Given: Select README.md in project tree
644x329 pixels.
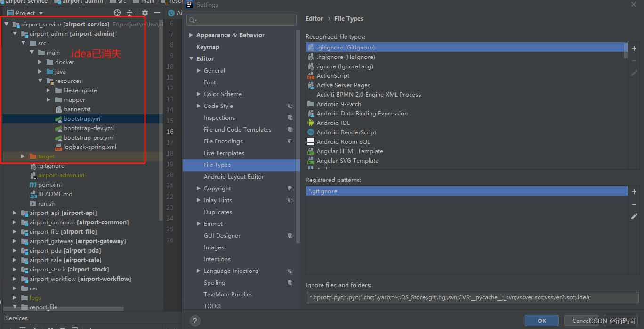Looking at the screenshot, I should pyautogui.click(x=55, y=194).
